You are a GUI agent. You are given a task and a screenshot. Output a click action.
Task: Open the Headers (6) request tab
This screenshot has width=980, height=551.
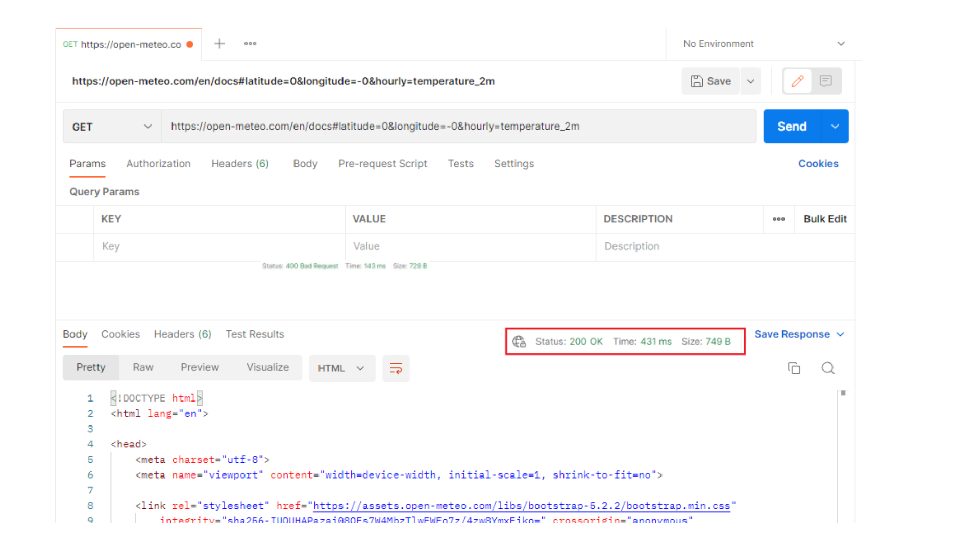click(x=240, y=164)
